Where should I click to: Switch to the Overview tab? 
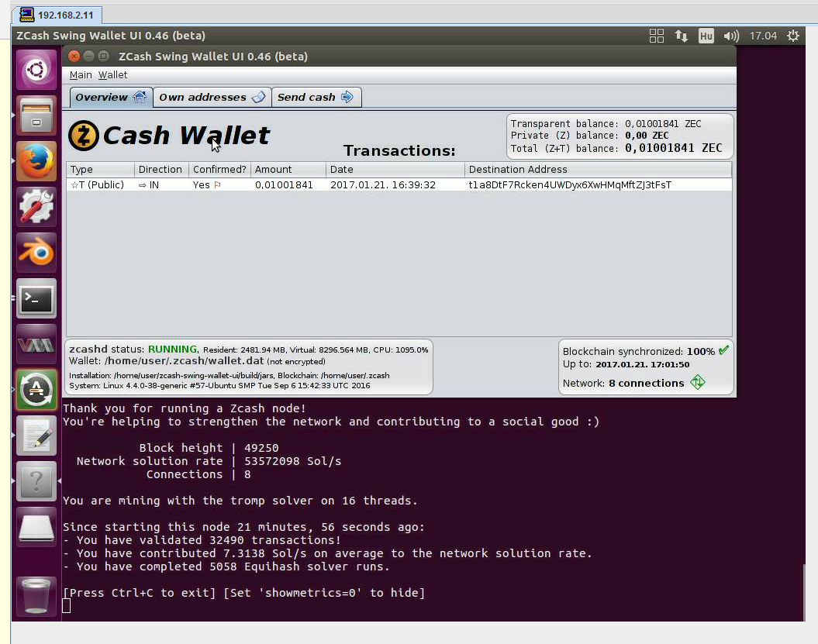[x=111, y=97]
